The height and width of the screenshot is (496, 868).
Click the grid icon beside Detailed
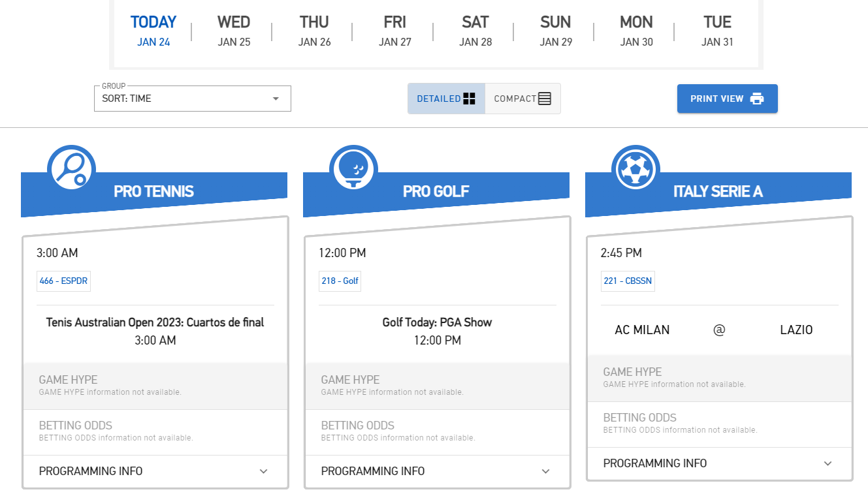469,99
